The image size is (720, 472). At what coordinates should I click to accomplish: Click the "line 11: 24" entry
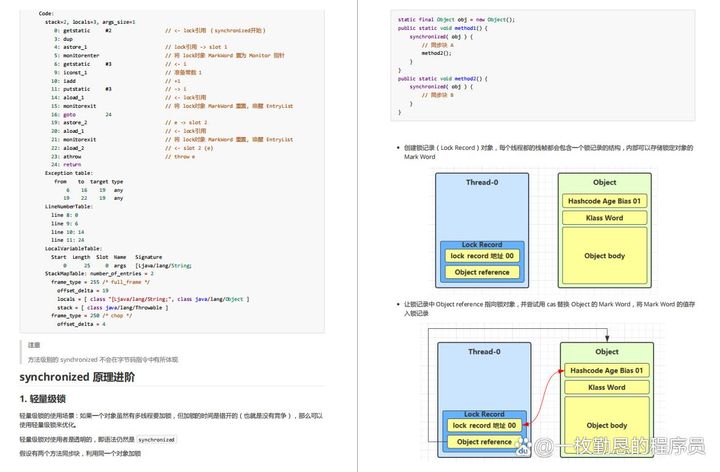(68, 240)
